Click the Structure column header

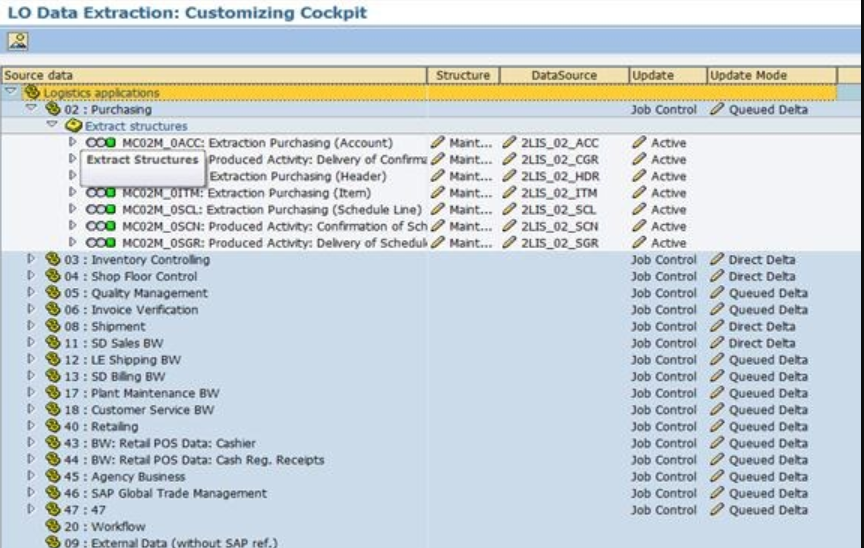pyautogui.click(x=463, y=75)
